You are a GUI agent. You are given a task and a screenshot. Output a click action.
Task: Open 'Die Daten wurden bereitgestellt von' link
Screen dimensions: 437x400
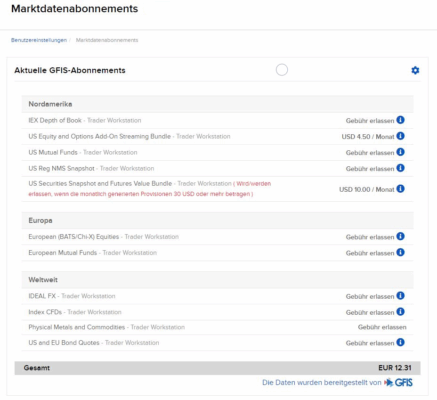pos(322,383)
